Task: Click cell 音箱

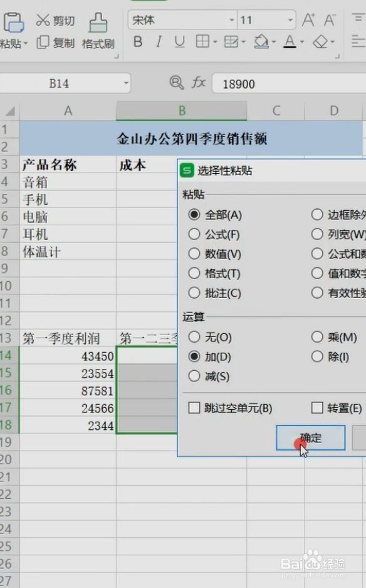Action: tap(68, 182)
